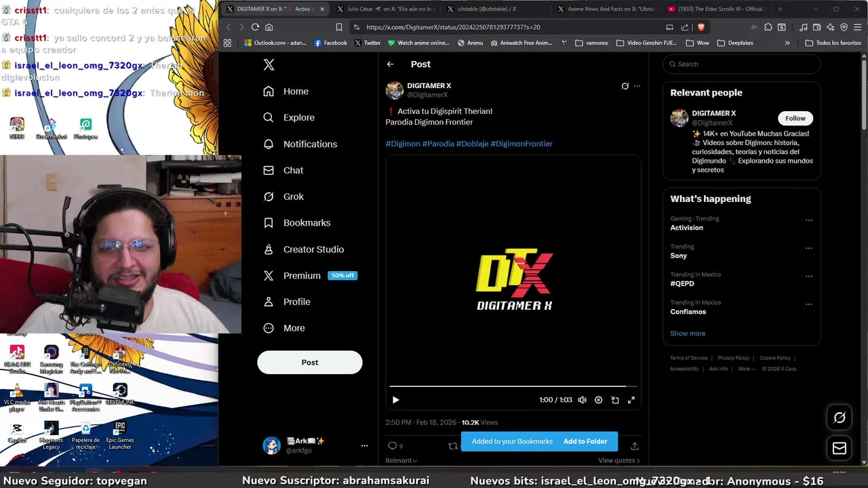This screenshot has width=868, height=488.
Task: Open the #Doblaje hashtag
Action: click(473, 144)
